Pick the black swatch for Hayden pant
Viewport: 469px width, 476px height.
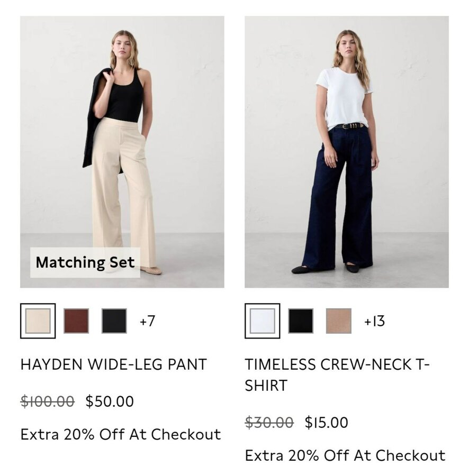tap(114, 321)
